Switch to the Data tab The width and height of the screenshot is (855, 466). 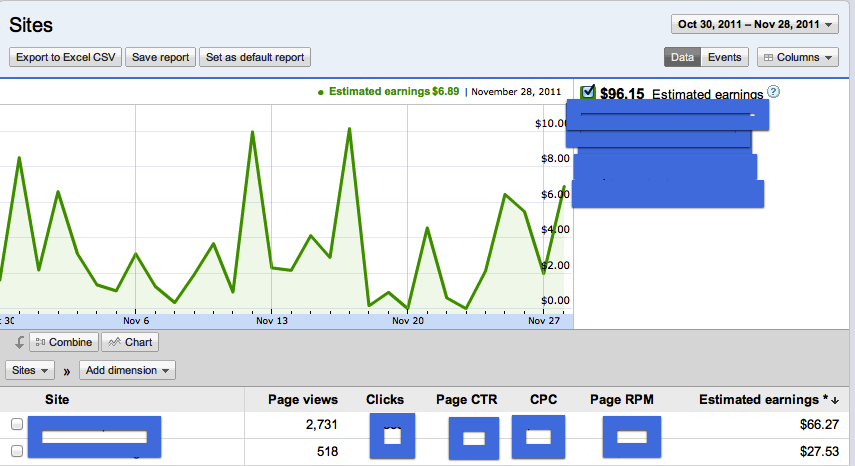(682, 57)
